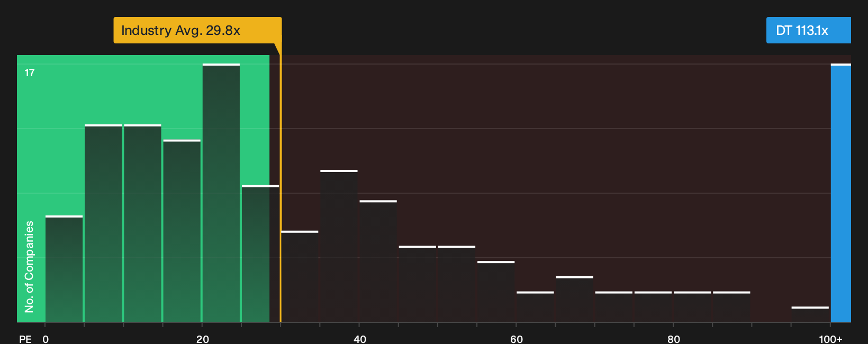Click the histogram bar for PE 0-5
The width and height of the screenshot is (868, 344).
click(64, 269)
